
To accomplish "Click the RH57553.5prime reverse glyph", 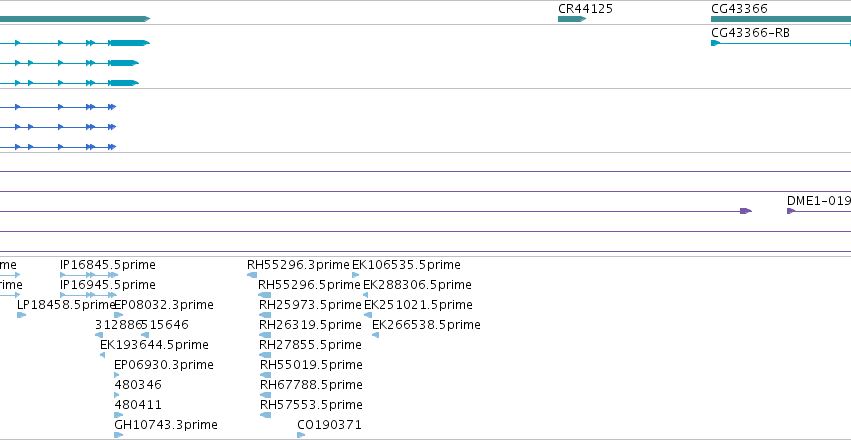I will point(265,415).
